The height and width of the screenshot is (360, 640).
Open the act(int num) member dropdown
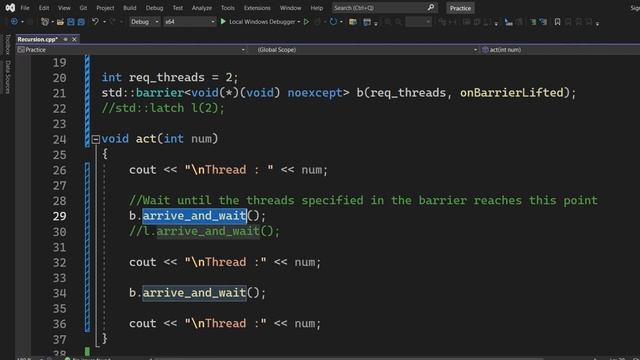tap(560, 50)
